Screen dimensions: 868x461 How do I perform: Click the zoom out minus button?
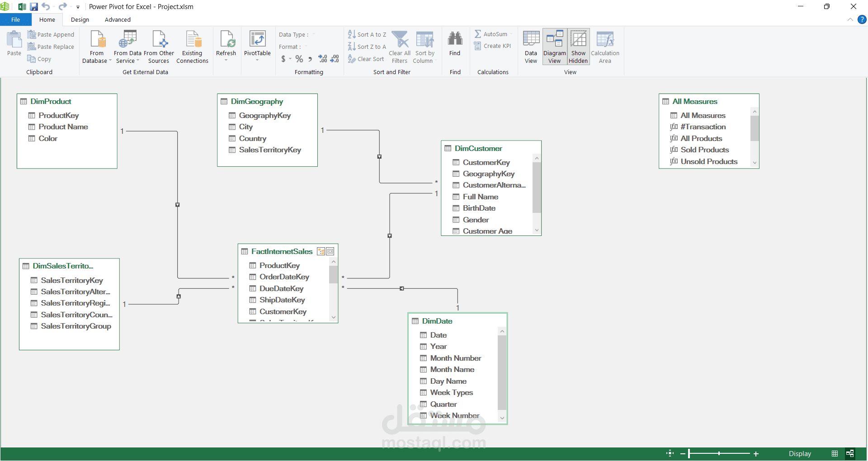(x=683, y=454)
